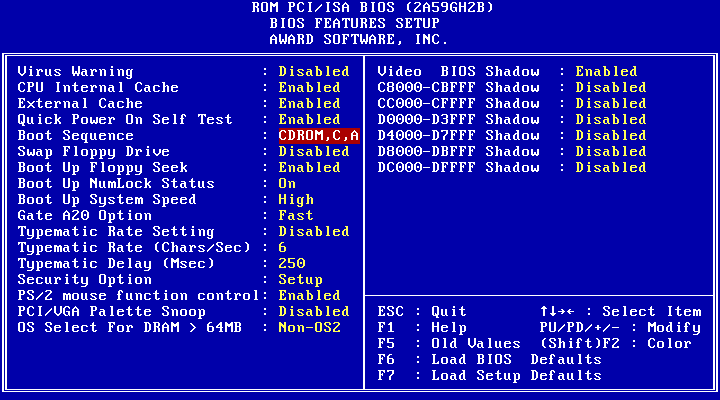Click Quick Power On Self Test label

pos(125,119)
